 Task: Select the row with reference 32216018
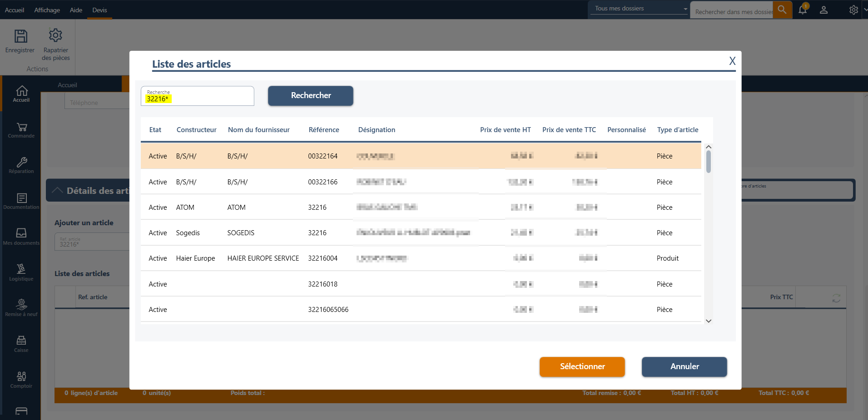tap(421, 284)
